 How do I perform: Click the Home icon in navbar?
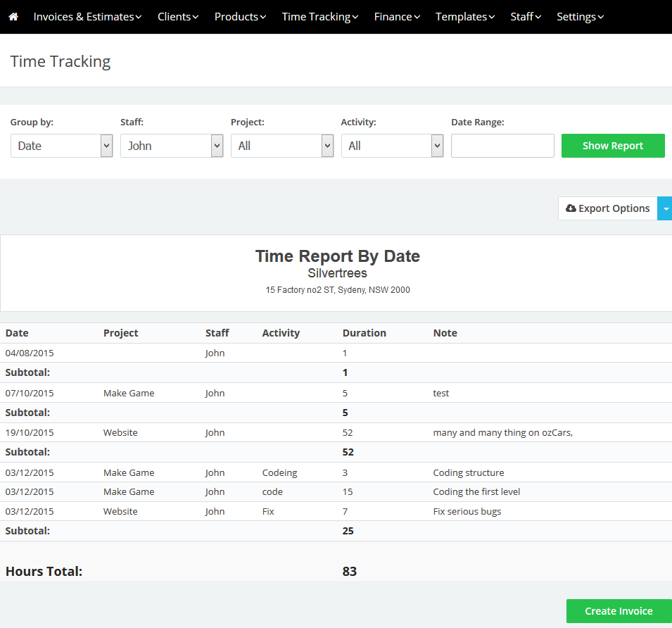(13, 17)
